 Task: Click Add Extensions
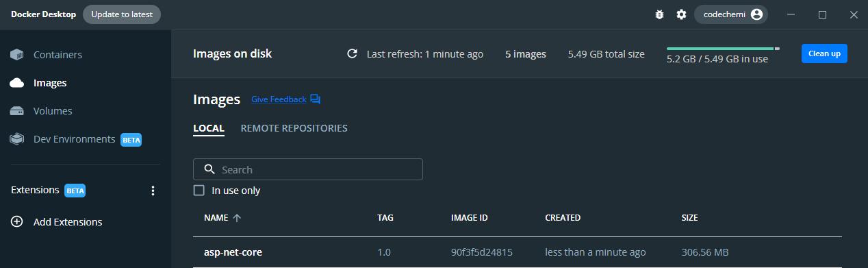click(x=68, y=222)
